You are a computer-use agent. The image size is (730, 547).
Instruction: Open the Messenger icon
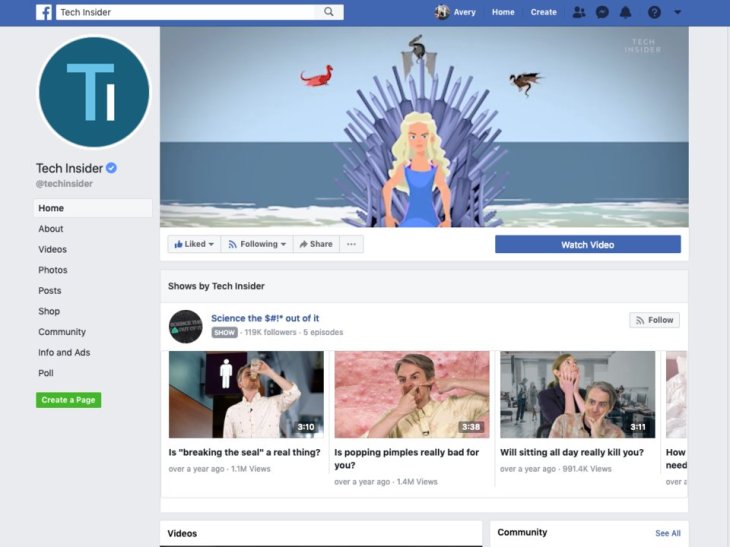(x=602, y=12)
